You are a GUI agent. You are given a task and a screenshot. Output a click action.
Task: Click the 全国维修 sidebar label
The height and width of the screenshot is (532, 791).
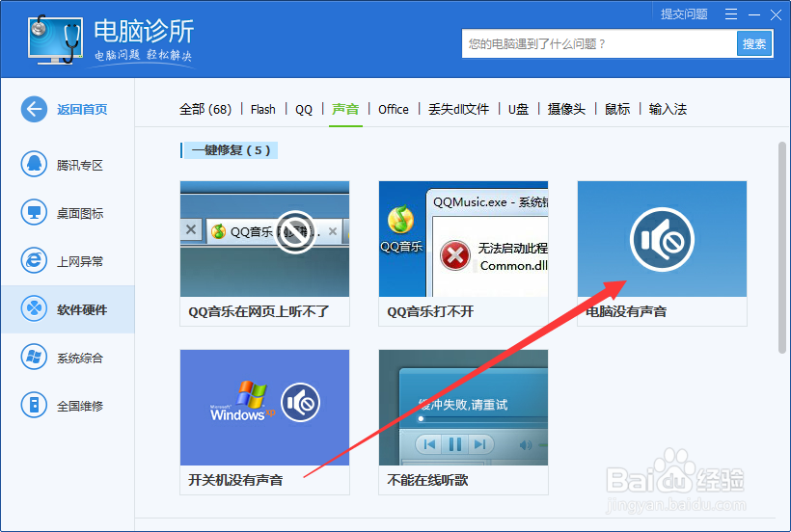click(x=80, y=406)
